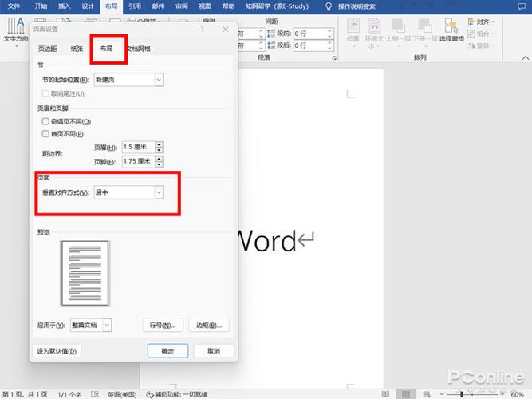Click the accessibility checker (辅助功能) status icon
The image size is (532, 399).
click(150, 394)
